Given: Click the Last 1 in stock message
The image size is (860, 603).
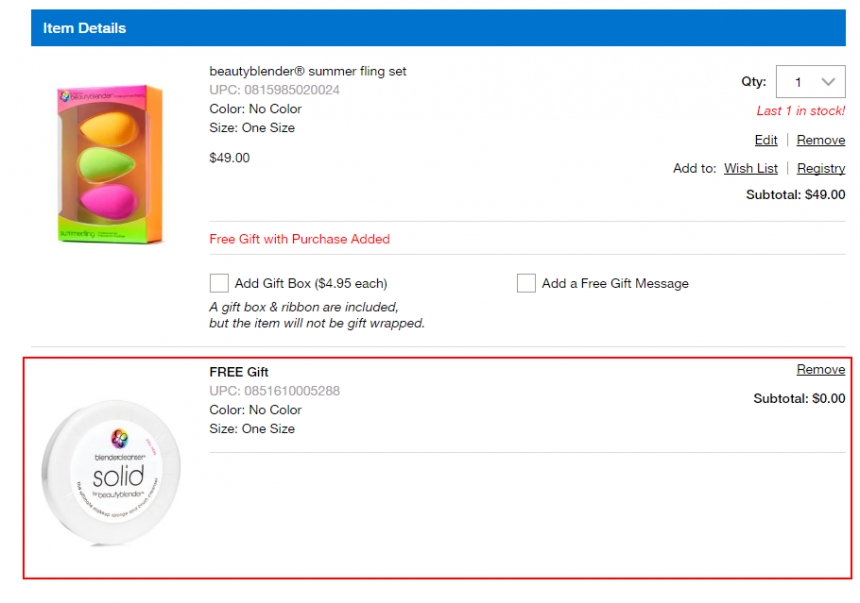Looking at the screenshot, I should tap(800, 111).
